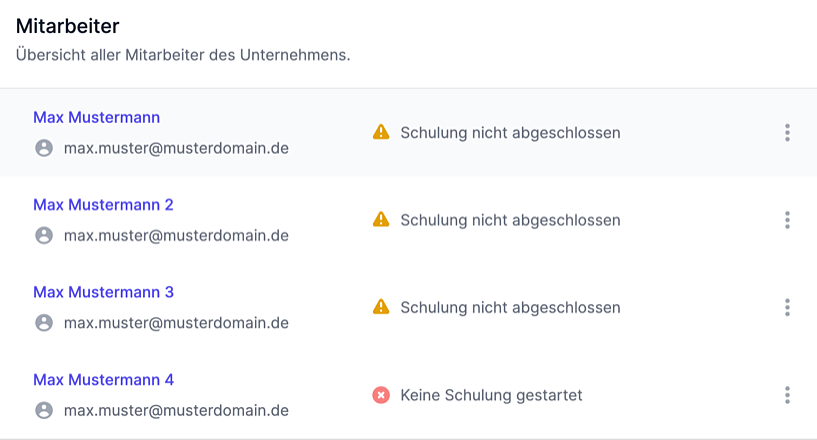Click the user avatar icon under Max Mustermann 2
Screen dimensions: 817x440
[43, 236]
